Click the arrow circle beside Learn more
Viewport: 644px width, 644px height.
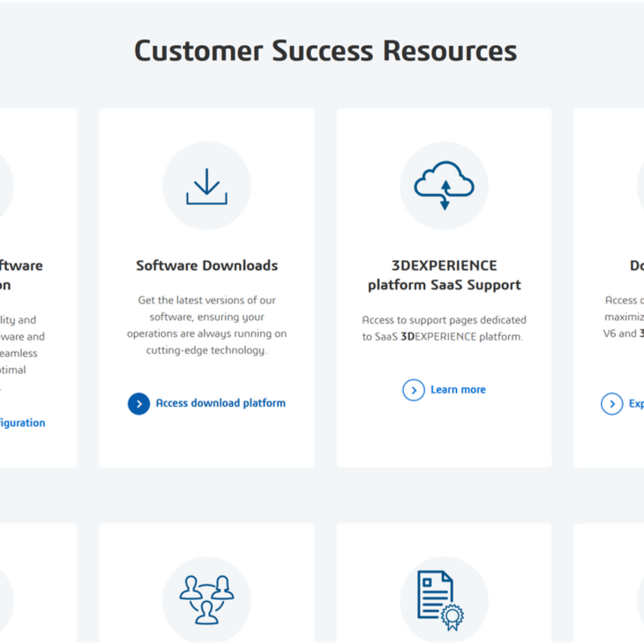[413, 390]
